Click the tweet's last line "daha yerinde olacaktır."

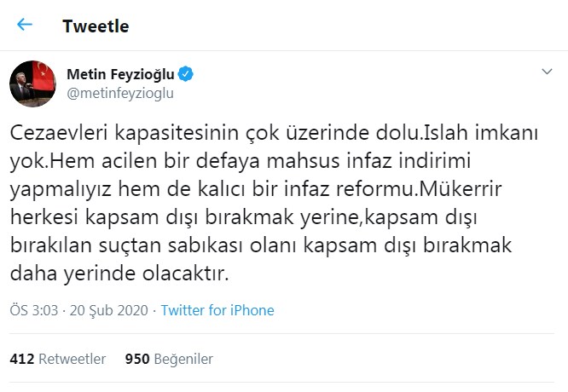(120, 274)
